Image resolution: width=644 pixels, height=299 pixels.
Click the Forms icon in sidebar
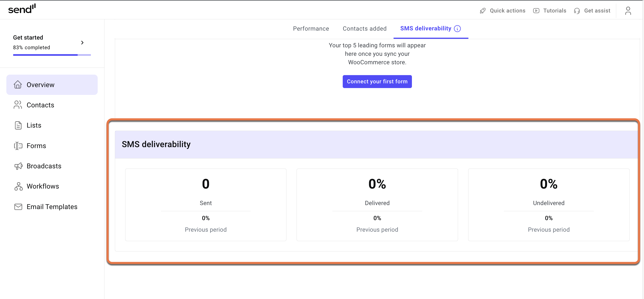tap(18, 145)
